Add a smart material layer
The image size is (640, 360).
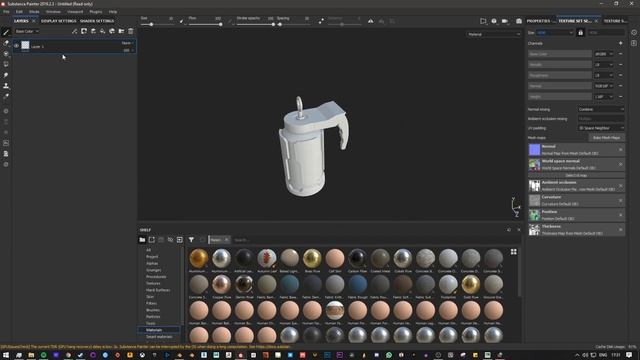click(x=112, y=31)
